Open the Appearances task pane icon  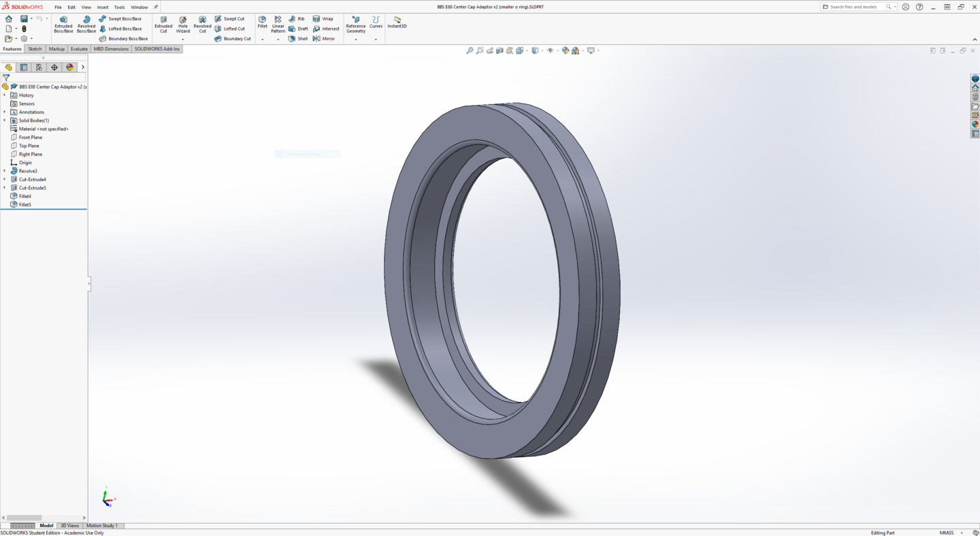(x=975, y=124)
